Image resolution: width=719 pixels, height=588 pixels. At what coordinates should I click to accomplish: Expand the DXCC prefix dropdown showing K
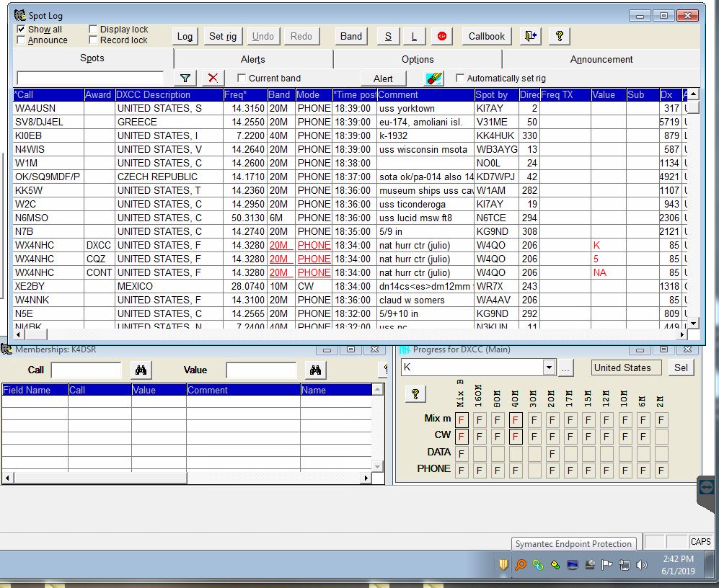(549, 367)
